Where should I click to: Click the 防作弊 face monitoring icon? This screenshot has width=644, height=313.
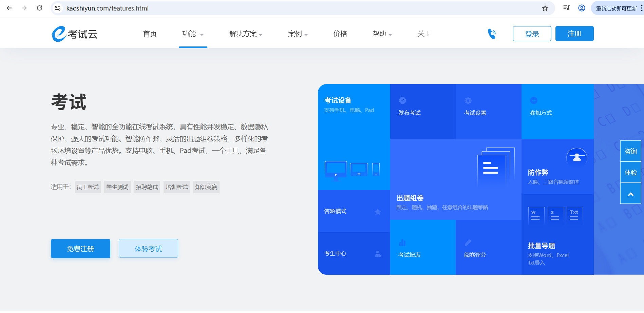click(x=576, y=158)
